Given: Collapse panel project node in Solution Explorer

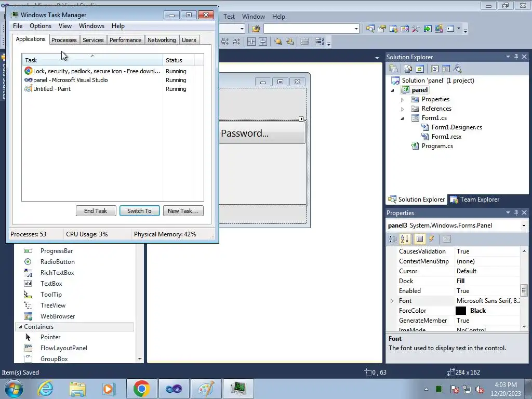Looking at the screenshot, I should click(x=393, y=90).
